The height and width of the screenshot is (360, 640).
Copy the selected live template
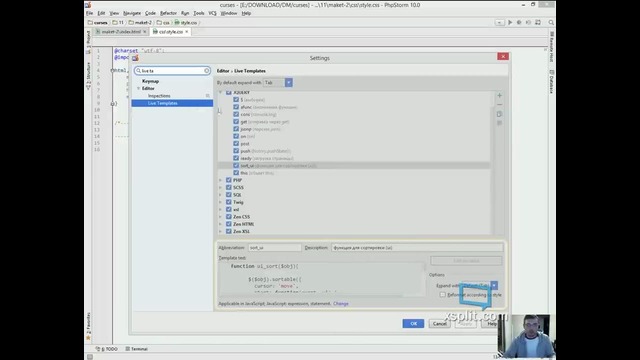499,114
